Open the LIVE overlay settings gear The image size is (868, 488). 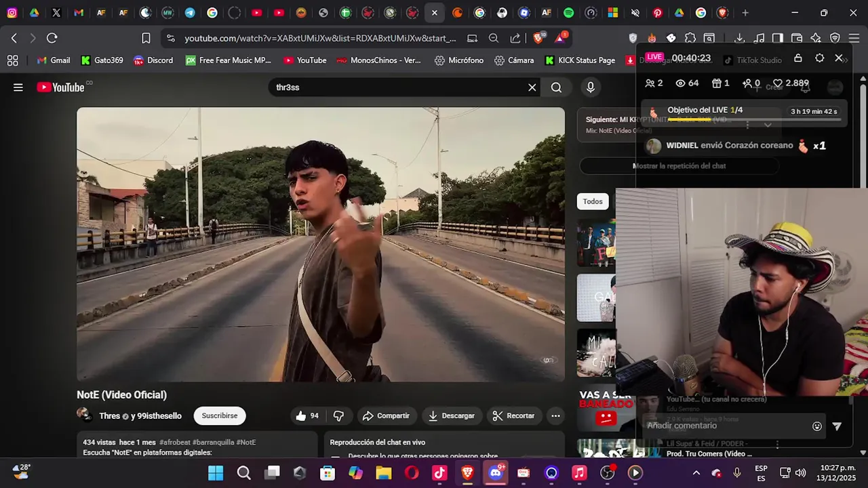click(819, 58)
